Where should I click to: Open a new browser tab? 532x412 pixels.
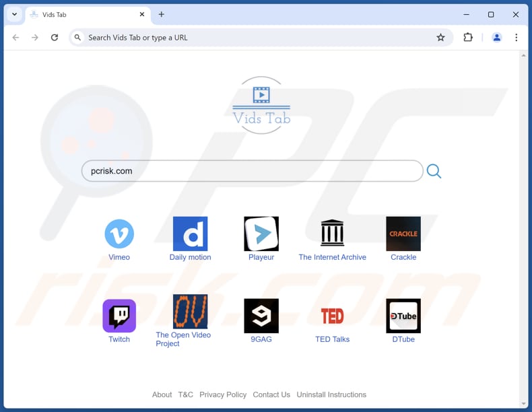pyautogui.click(x=162, y=14)
